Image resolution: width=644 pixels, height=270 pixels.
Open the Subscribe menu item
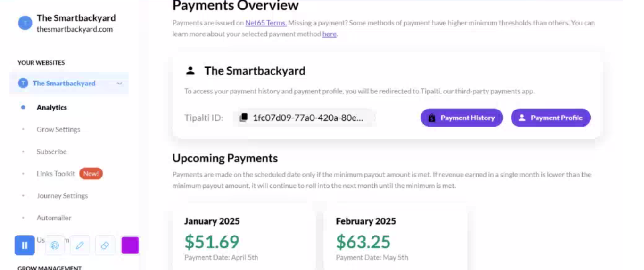click(51, 152)
